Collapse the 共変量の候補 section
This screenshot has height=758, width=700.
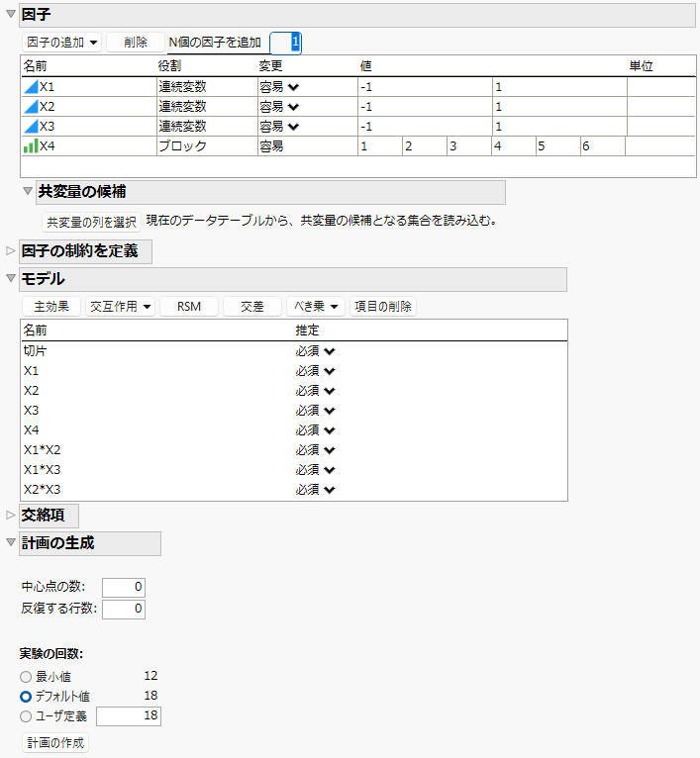tap(28, 191)
